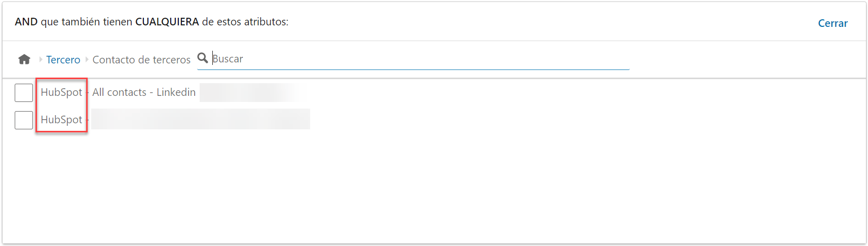
Task: Choose the All contacts - Linkedin audience name
Action: (x=144, y=92)
